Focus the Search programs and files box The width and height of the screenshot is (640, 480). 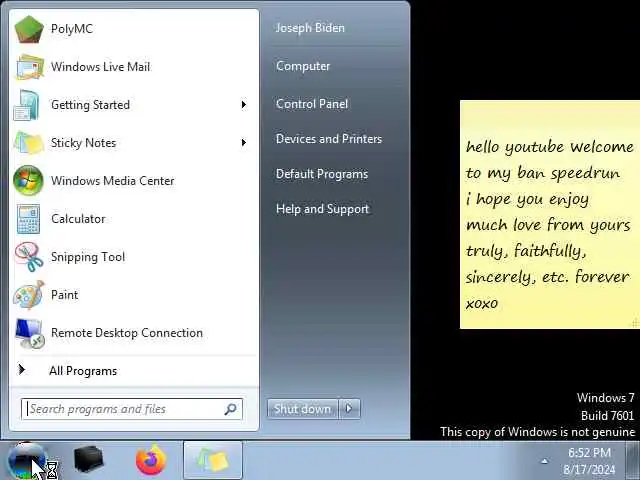[x=132, y=409]
